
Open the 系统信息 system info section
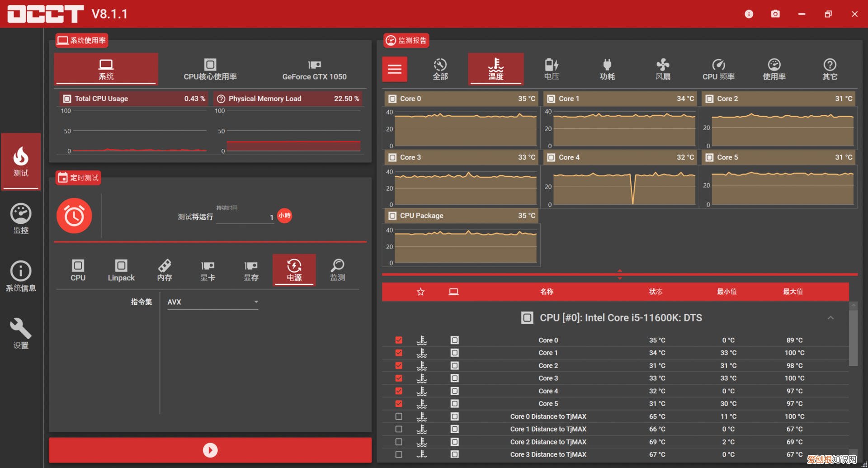point(21,276)
